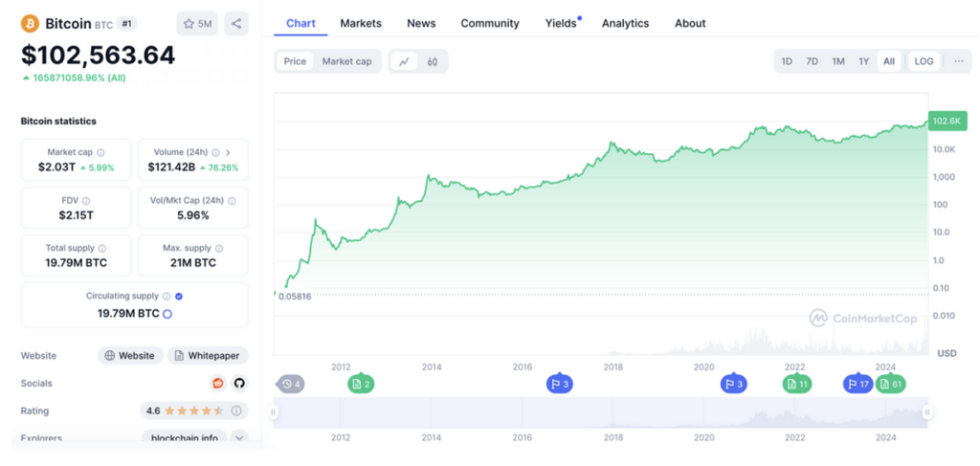Add Bitcoin to watchlist via star button
The height and width of the screenshot is (466, 980).
pos(197,24)
